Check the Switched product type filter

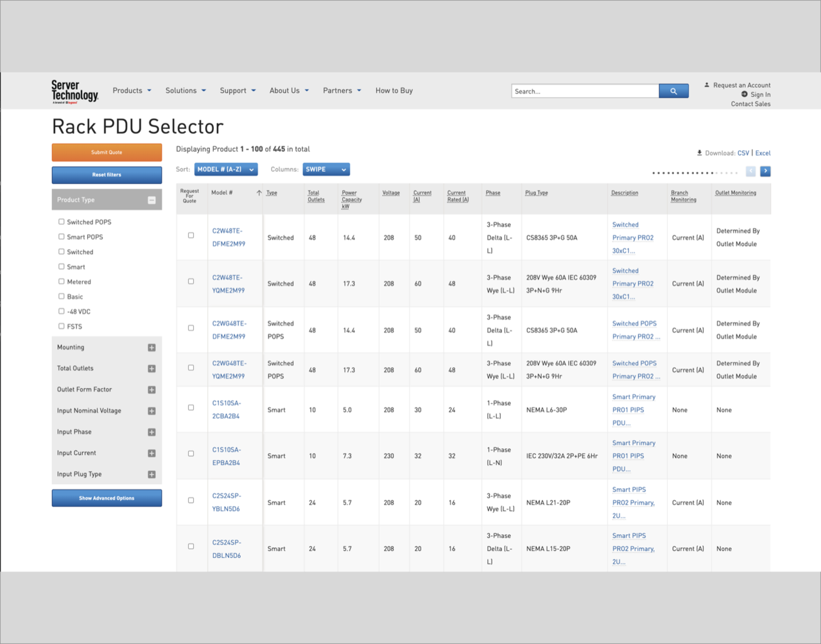pyautogui.click(x=62, y=251)
